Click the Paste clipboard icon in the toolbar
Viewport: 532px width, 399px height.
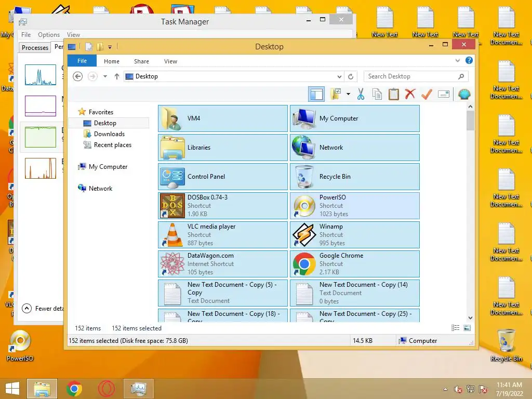point(394,94)
